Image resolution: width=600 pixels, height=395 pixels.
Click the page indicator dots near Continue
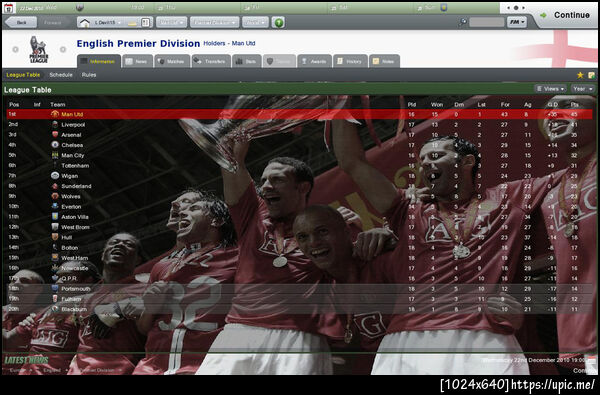(x=515, y=8)
